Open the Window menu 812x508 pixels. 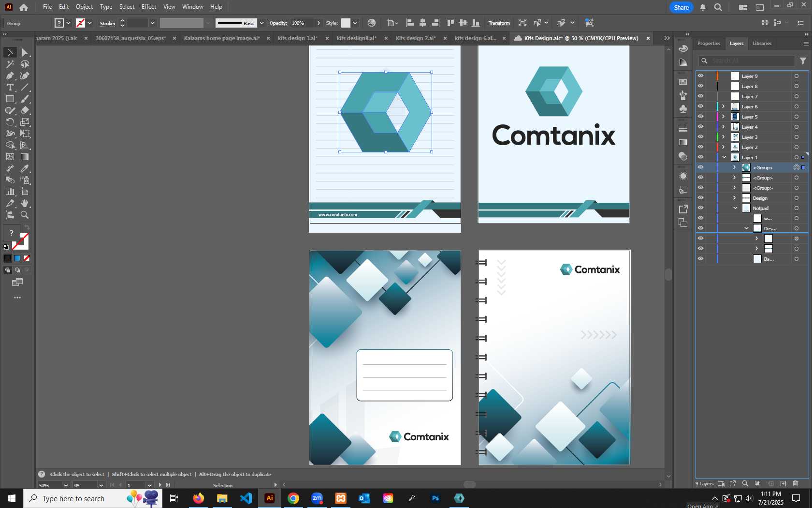tap(192, 7)
